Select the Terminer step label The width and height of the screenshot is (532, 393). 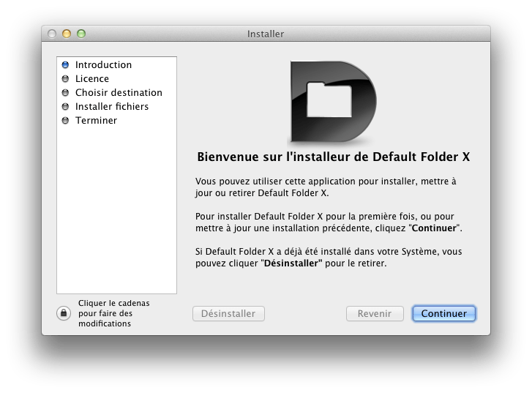click(96, 120)
